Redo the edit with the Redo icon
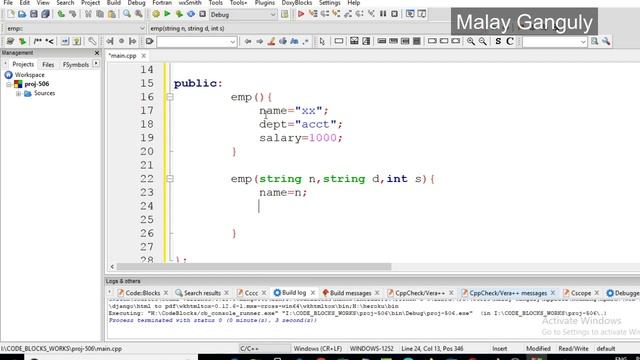This screenshot has width=640, height=360. (73, 14)
